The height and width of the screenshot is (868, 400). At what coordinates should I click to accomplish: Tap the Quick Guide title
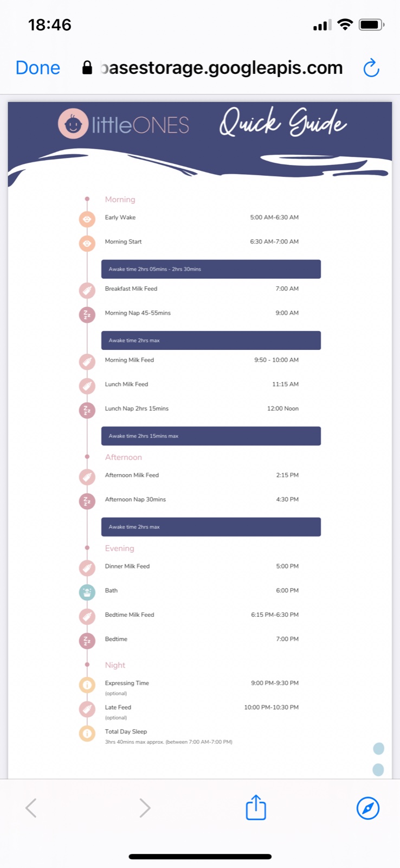pyautogui.click(x=282, y=123)
